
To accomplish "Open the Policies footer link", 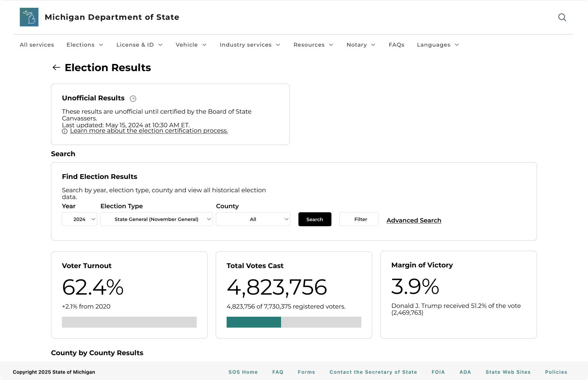I will (556, 372).
